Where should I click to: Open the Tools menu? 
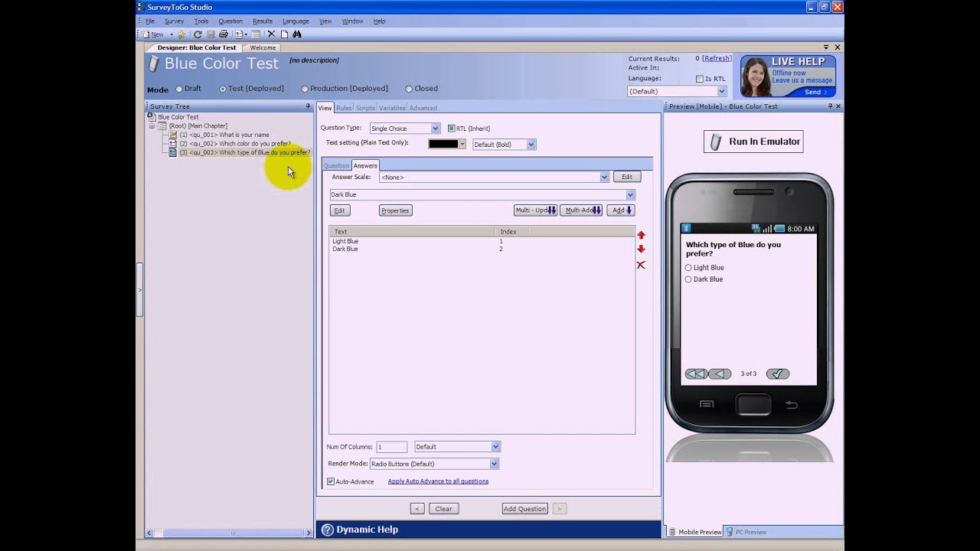point(201,21)
